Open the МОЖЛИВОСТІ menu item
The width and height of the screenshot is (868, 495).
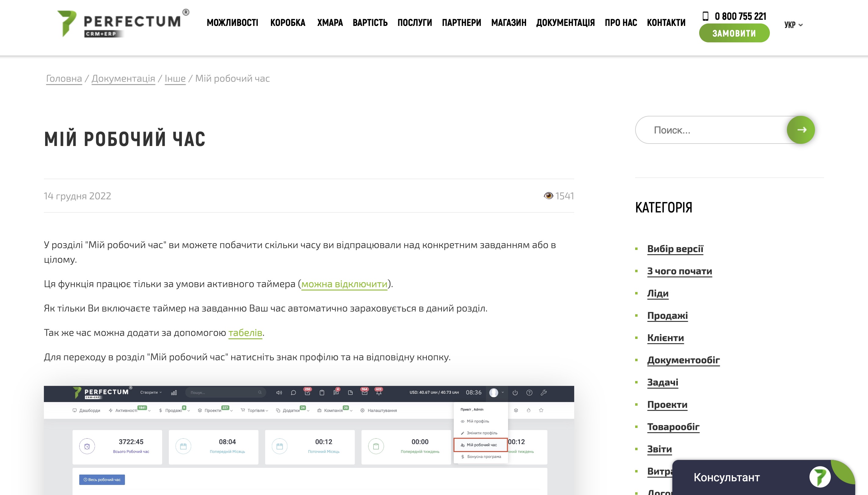pos(233,23)
